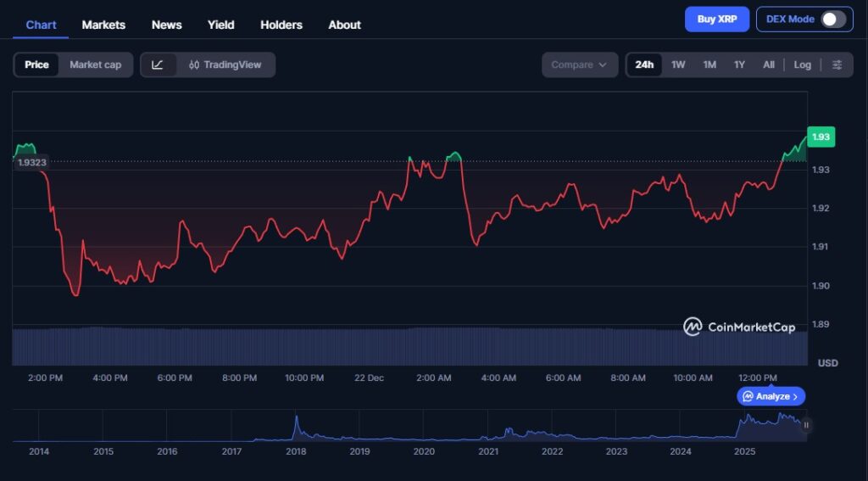Select 24h time range
The height and width of the screenshot is (481, 868).
644,64
